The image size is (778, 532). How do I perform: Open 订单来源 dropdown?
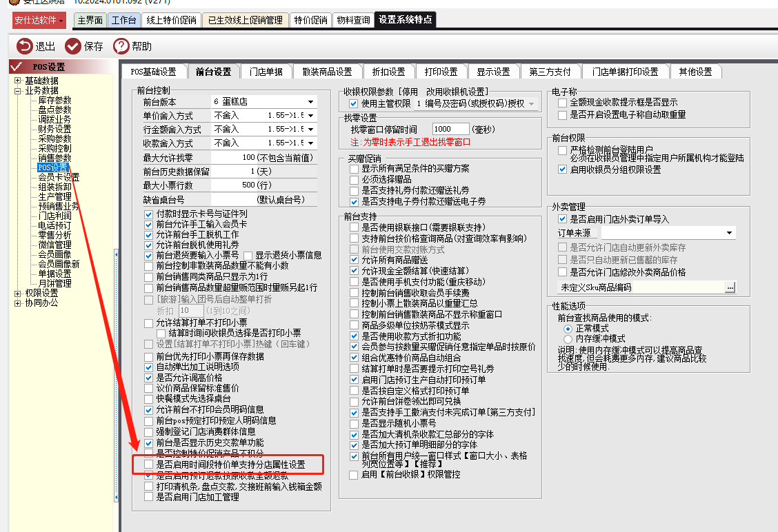tap(729, 233)
